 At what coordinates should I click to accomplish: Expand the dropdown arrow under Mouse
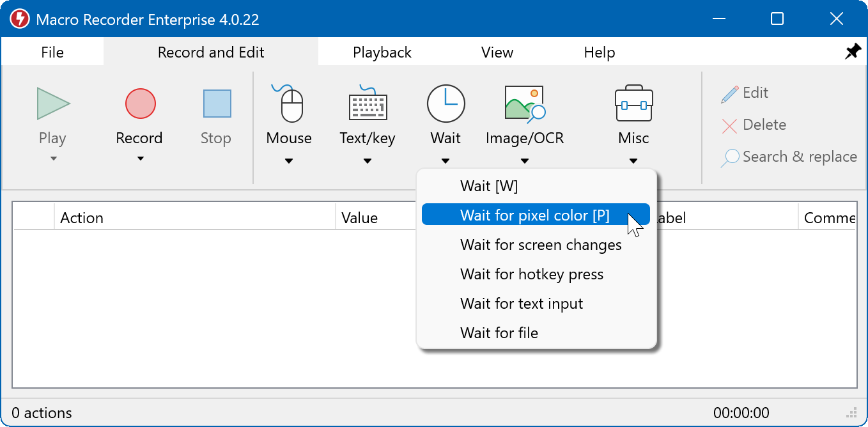coord(289,161)
